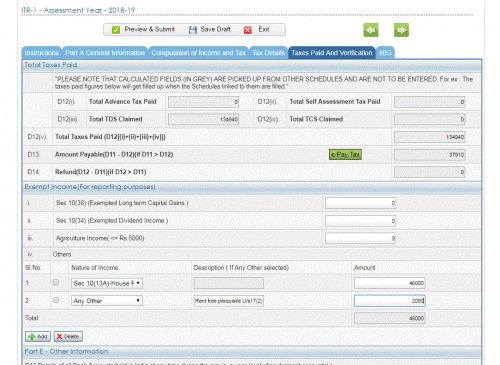Screen dimensions: 500x365
Task: Click the row 2 amount field 2000
Action: pyautogui.click(x=390, y=301)
